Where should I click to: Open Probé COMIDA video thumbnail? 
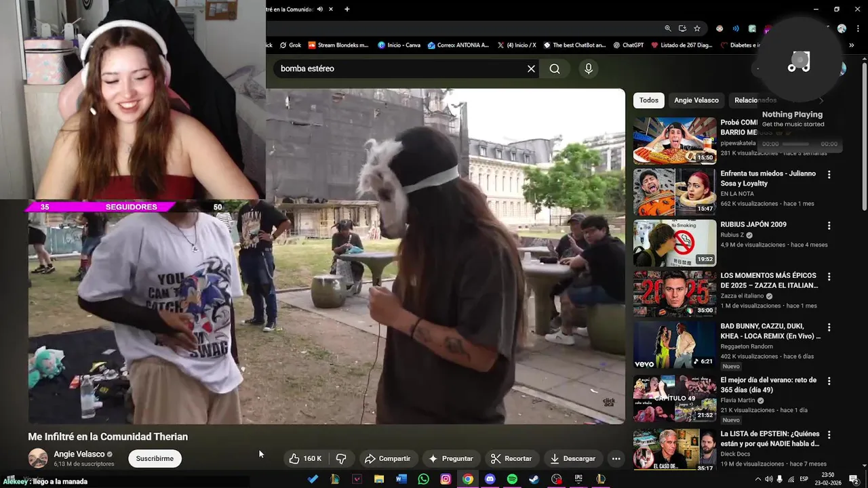pyautogui.click(x=675, y=141)
